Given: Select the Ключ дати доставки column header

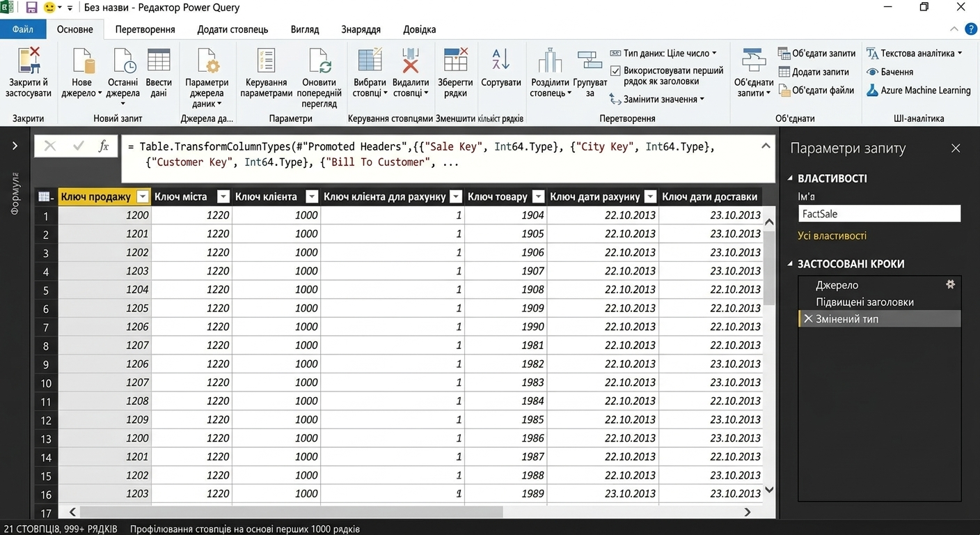Looking at the screenshot, I should point(710,196).
